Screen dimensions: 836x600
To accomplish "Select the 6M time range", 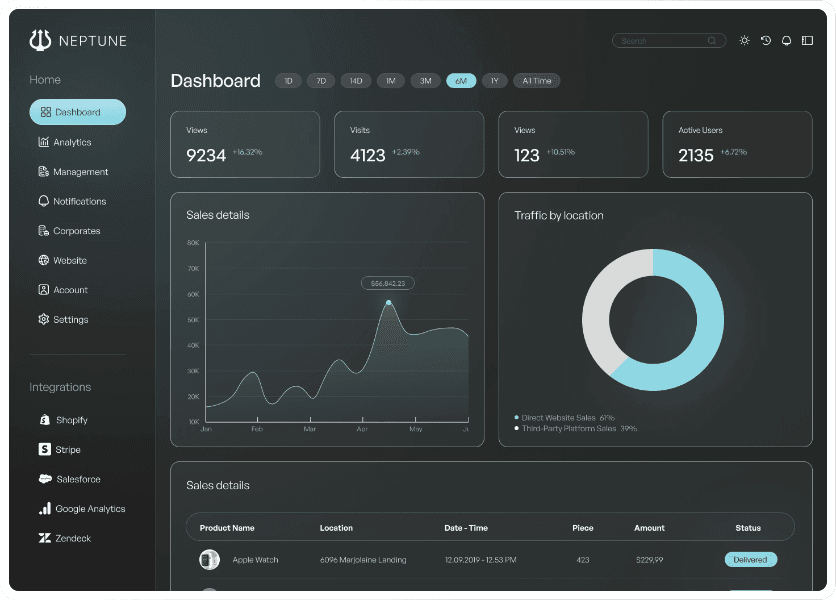I will 461,81.
